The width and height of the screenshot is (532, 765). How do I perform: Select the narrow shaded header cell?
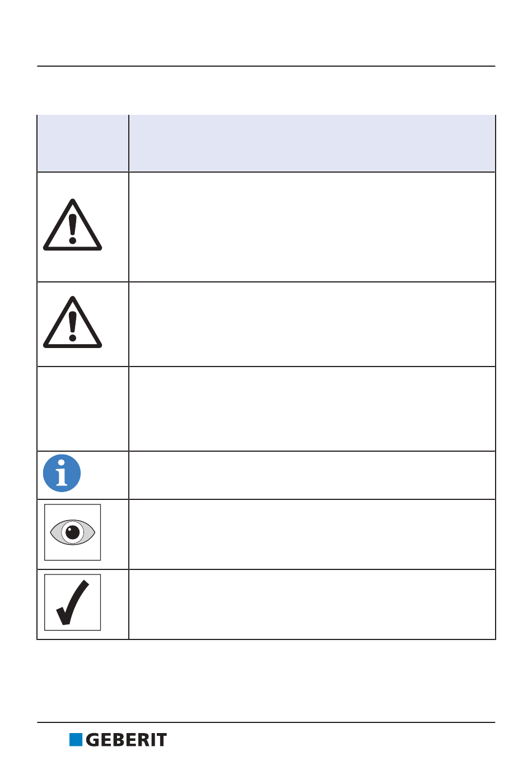click(83, 143)
